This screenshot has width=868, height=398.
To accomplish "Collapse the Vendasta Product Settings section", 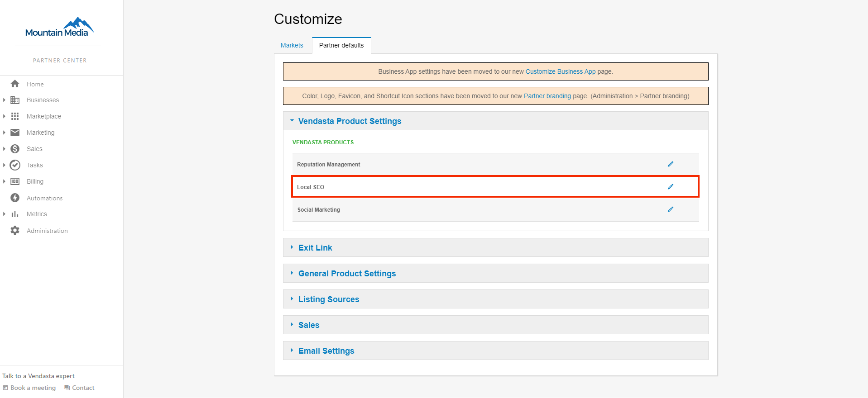I will (x=495, y=121).
